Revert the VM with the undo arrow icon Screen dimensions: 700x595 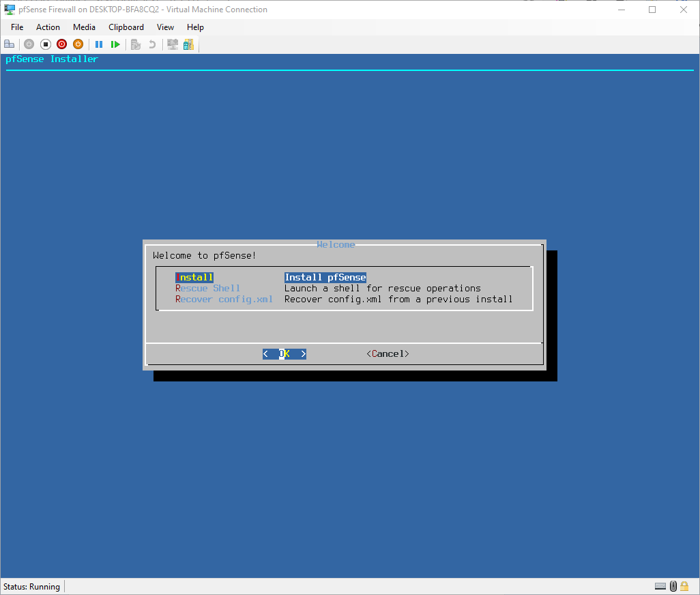[x=152, y=44]
